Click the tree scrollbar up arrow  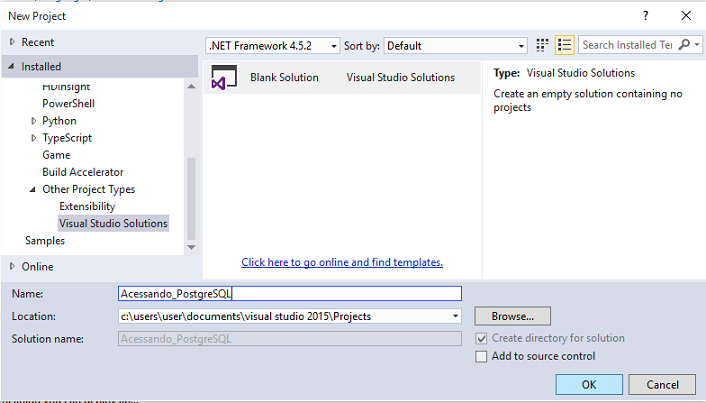click(191, 86)
